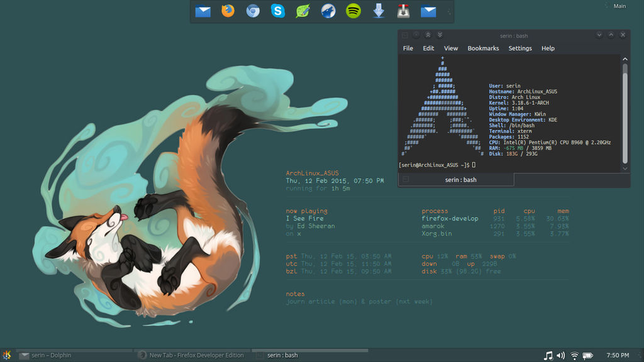
Task: Open the blue download arrow icon
Action: click(379, 11)
